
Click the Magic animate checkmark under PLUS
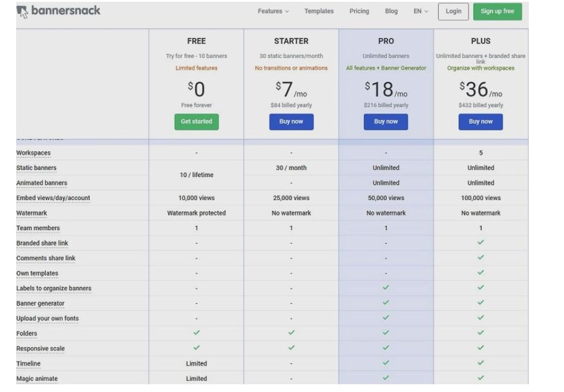pyautogui.click(x=480, y=378)
